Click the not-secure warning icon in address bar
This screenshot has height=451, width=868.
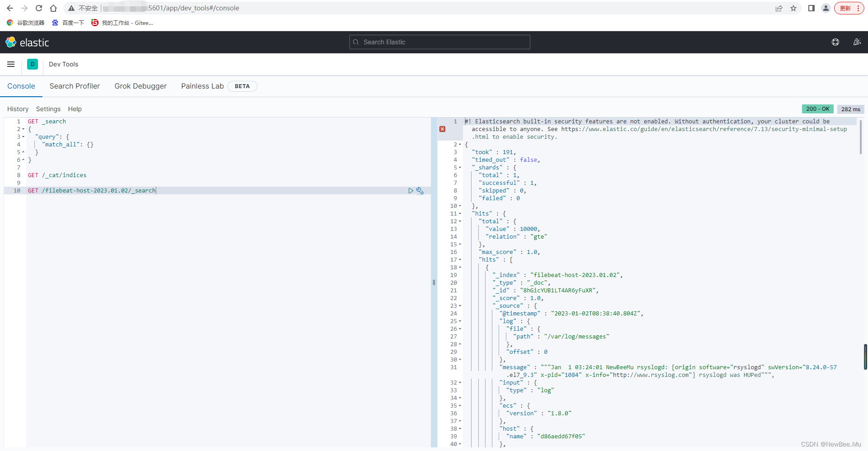pos(71,8)
